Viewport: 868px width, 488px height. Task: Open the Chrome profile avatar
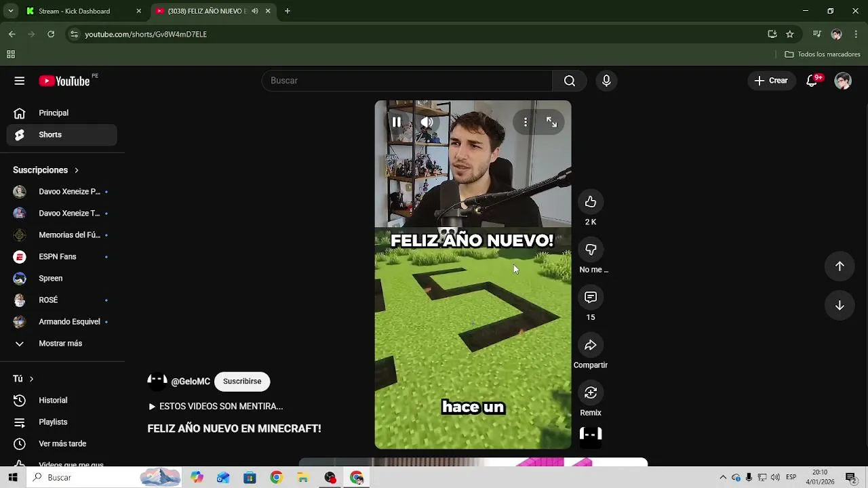836,34
